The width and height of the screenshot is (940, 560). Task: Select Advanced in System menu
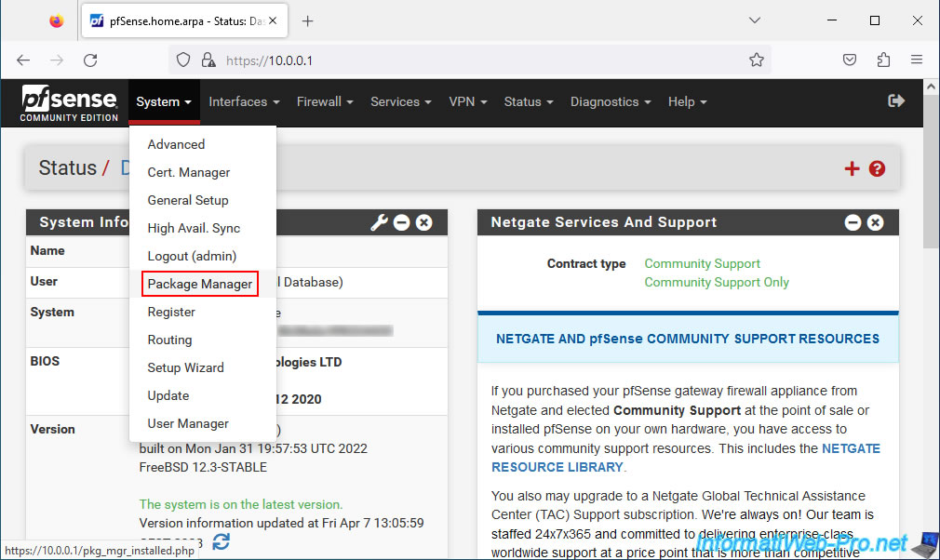point(176,144)
